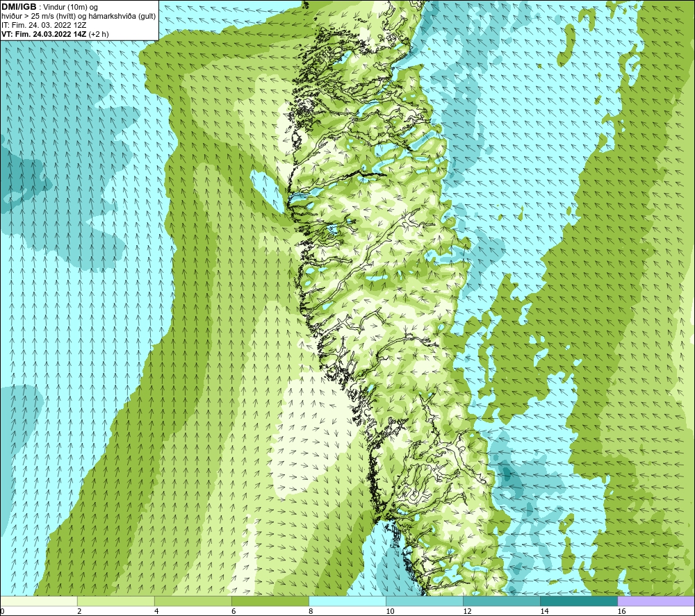The height and width of the screenshot is (616, 695).
Task: Click the legend scale label '8'
Action: tap(311, 612)
